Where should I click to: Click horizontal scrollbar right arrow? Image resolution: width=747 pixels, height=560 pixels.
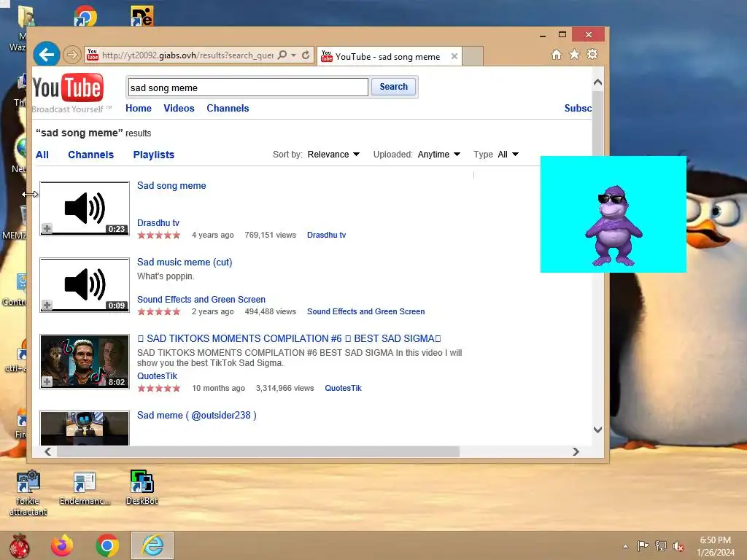576,451
